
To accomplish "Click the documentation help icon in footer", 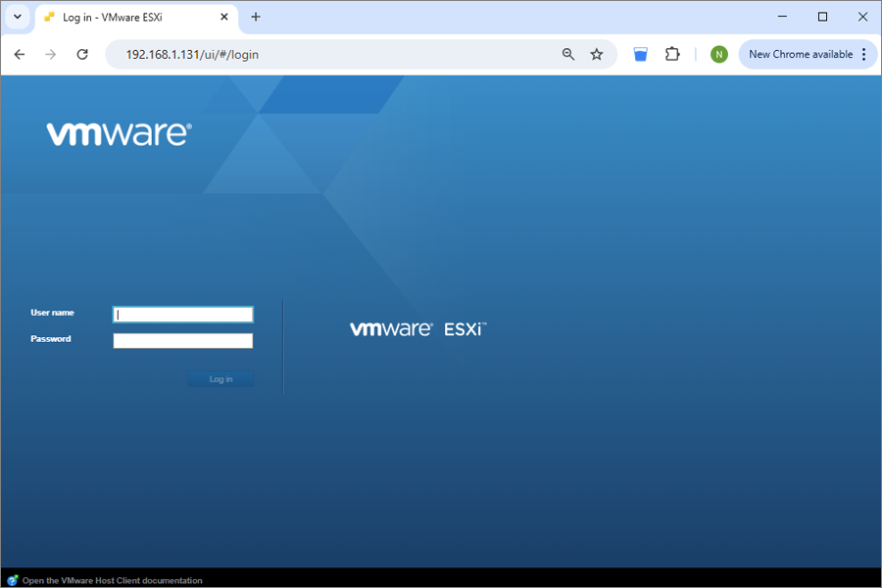I will [13, 580].
